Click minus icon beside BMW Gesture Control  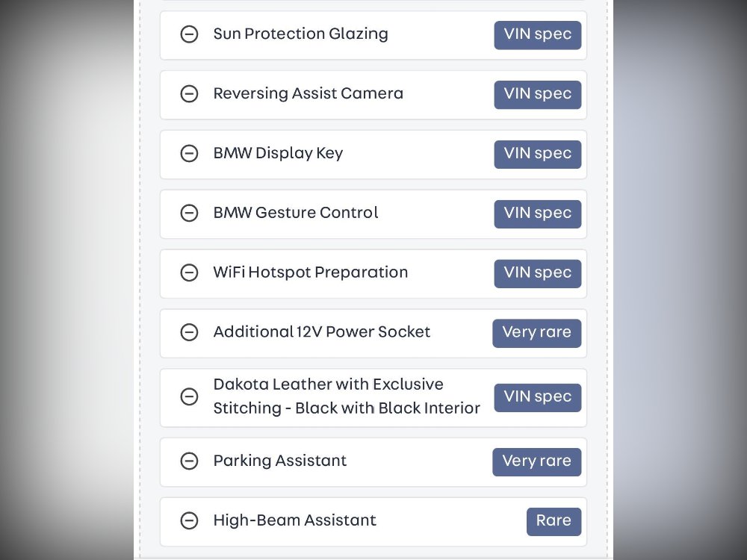coord(189,213)
